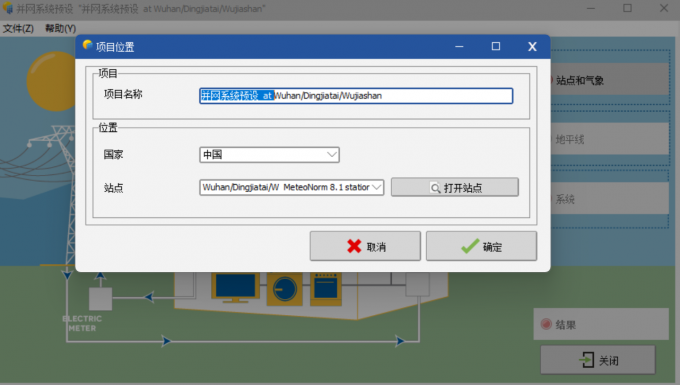Confirm with the 确定 button

[x=481, y=246]
